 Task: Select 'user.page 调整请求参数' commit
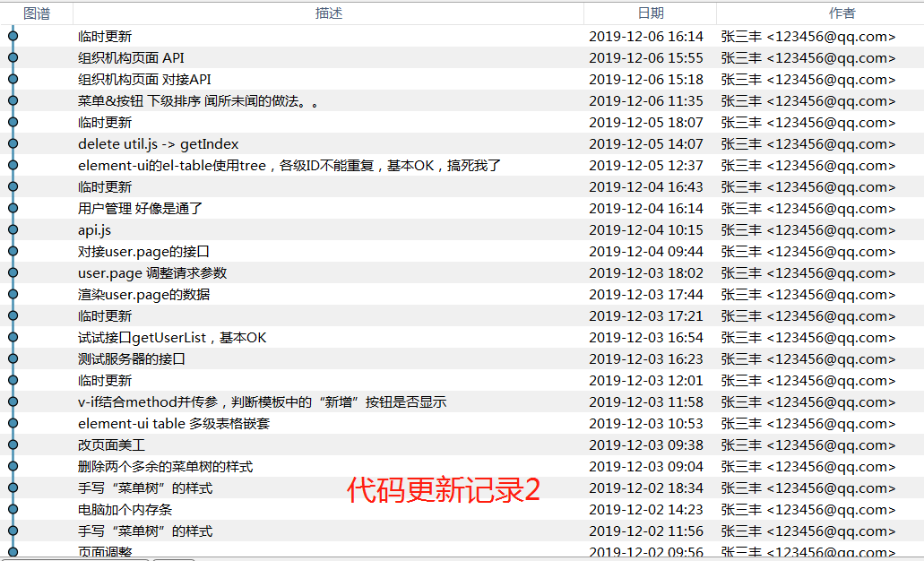point(152,273)
